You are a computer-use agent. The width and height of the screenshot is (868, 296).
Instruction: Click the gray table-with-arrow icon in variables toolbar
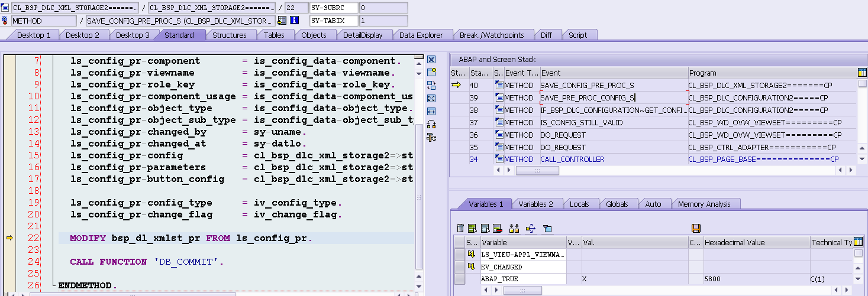tap(485, 228)
